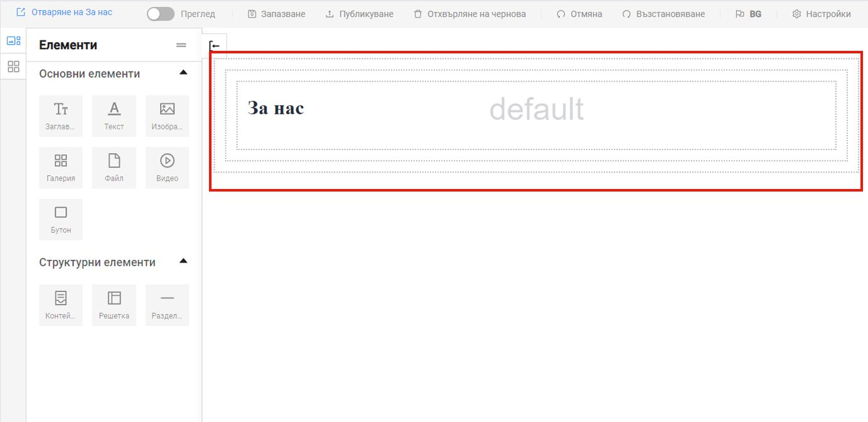Click Запазване to save the page
Image resolution: width=868 pixels, height=422 pixels.
pos(276,13)
